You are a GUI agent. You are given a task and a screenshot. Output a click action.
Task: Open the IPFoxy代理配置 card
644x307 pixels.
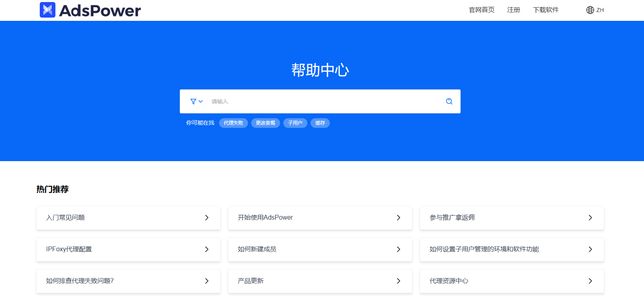pyautogui.click(x=128, y=249)
